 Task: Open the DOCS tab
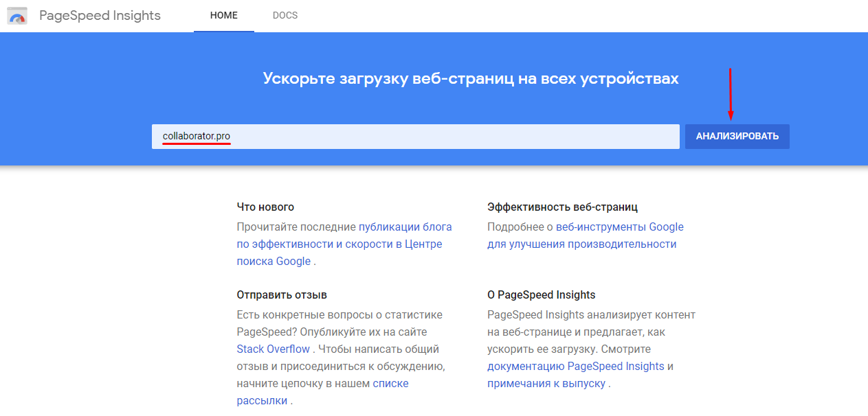[x=285, y=16]
